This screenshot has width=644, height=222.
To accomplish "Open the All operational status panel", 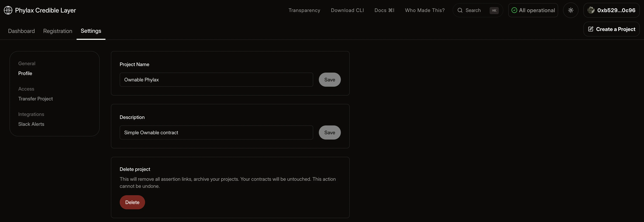I will coord(533,10).
